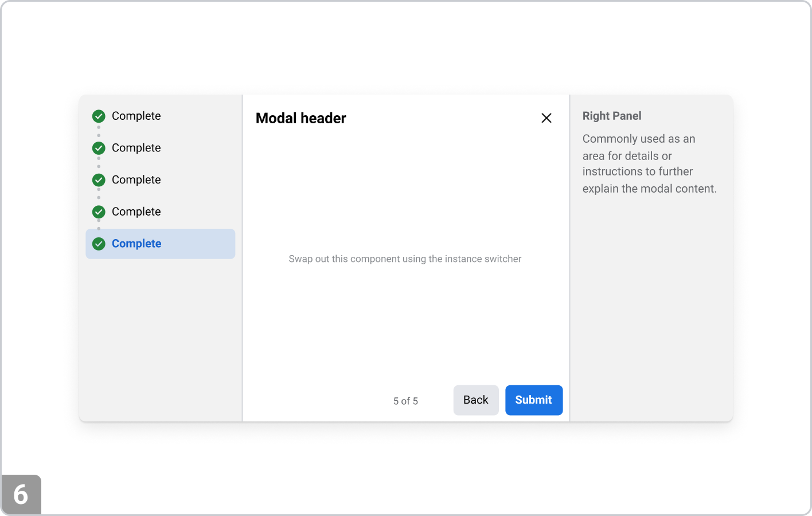Viewport: 812px width, 516px height.
Task: Click the "Modal header" title text
Action: tap(300, 118)
